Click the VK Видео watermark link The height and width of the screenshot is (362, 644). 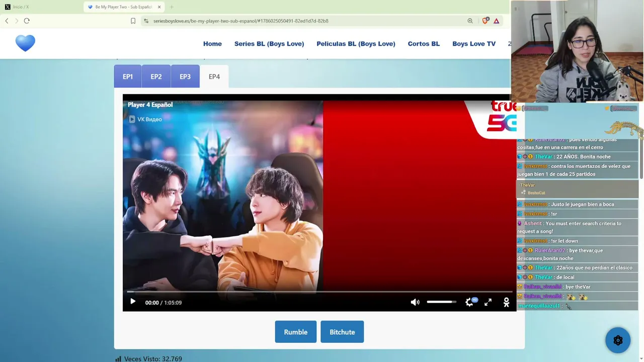[145, 119]
